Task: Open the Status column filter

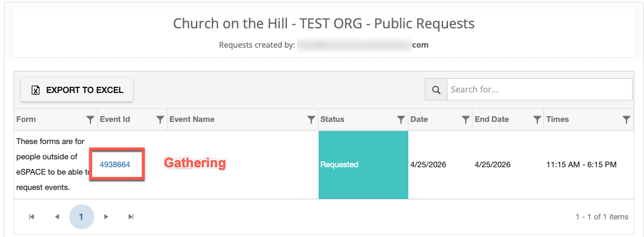Action: (x=401, y=120)
